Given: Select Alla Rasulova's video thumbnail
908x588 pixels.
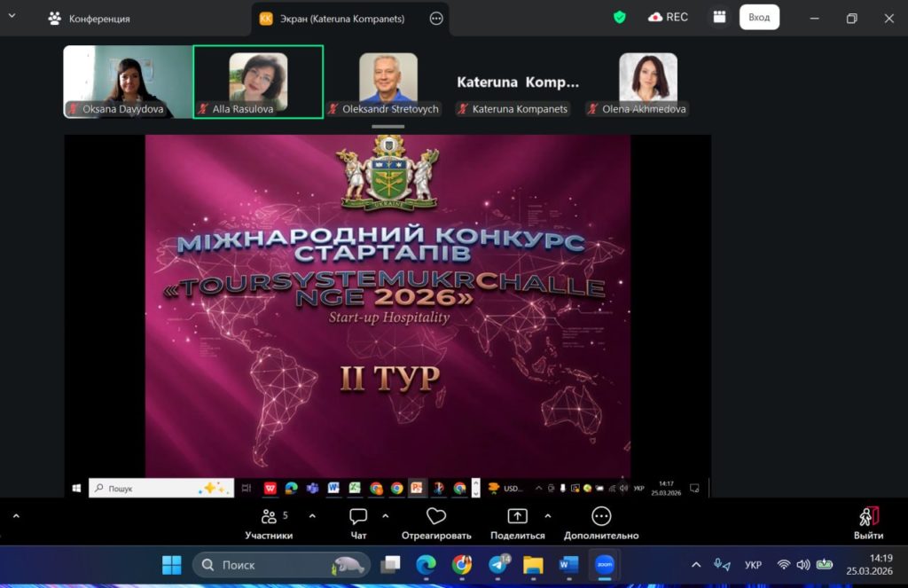Looking at the screenshot, I should click(258, 81).
